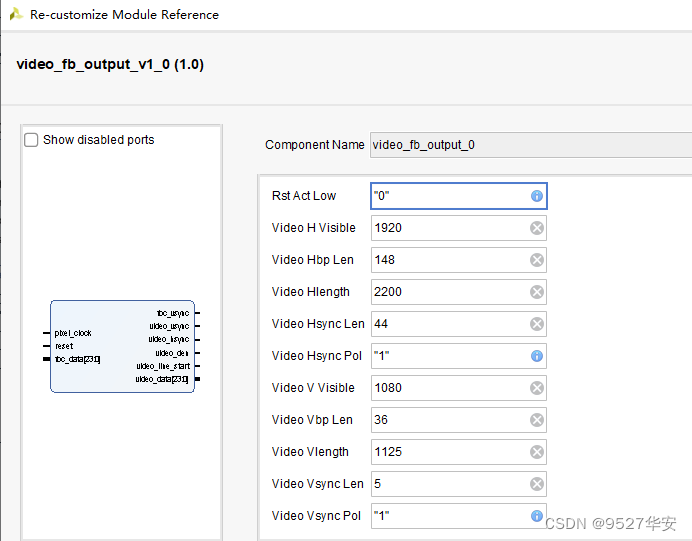This screenshot has width=692, height=541.
Task: Clear the Video Vsync Len value
Action: [x=537, y=484]
